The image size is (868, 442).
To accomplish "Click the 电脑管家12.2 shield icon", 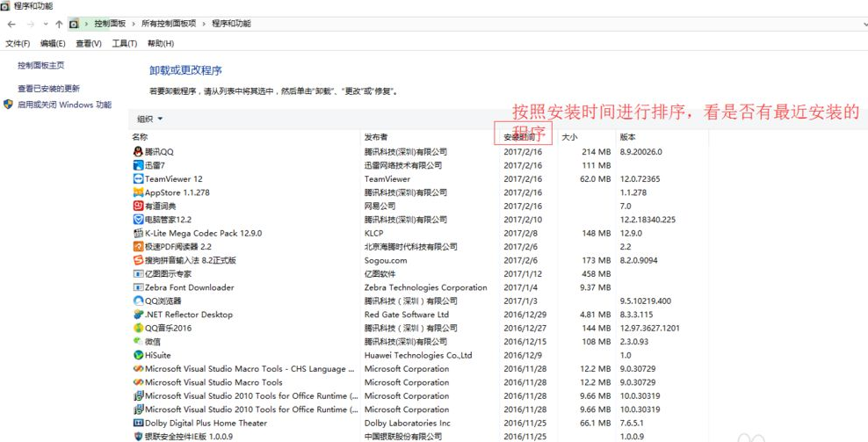I will 139,220.
